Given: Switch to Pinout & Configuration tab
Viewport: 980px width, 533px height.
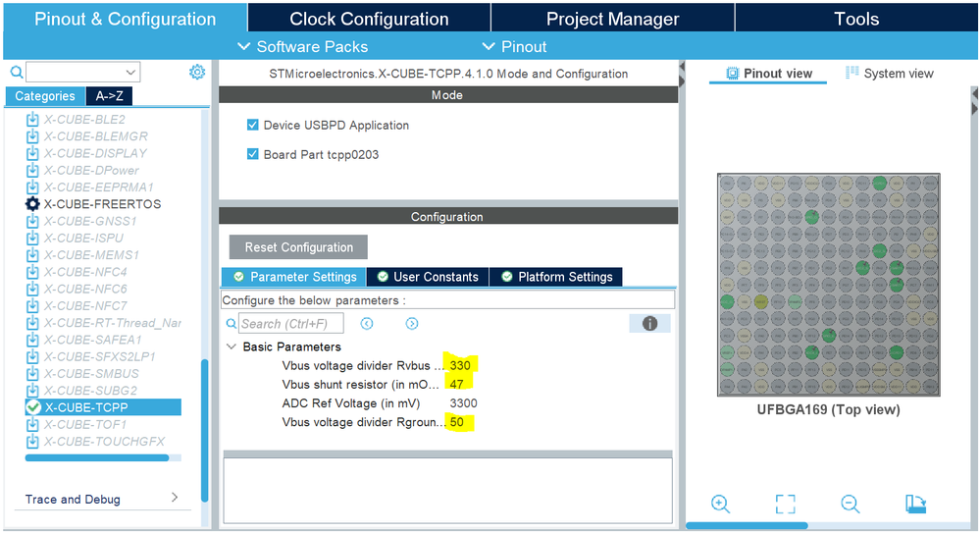Looking at the screenshot, I should 125,19.
